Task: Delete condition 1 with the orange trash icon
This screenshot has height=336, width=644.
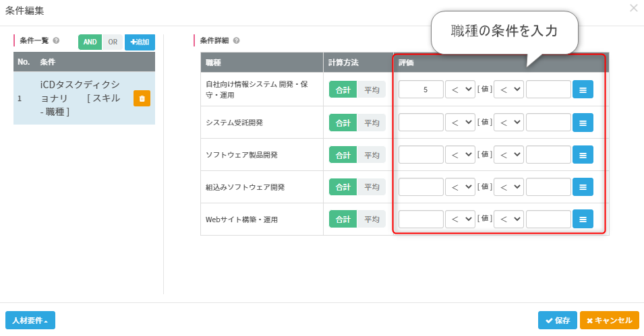Action: (142, 98)
